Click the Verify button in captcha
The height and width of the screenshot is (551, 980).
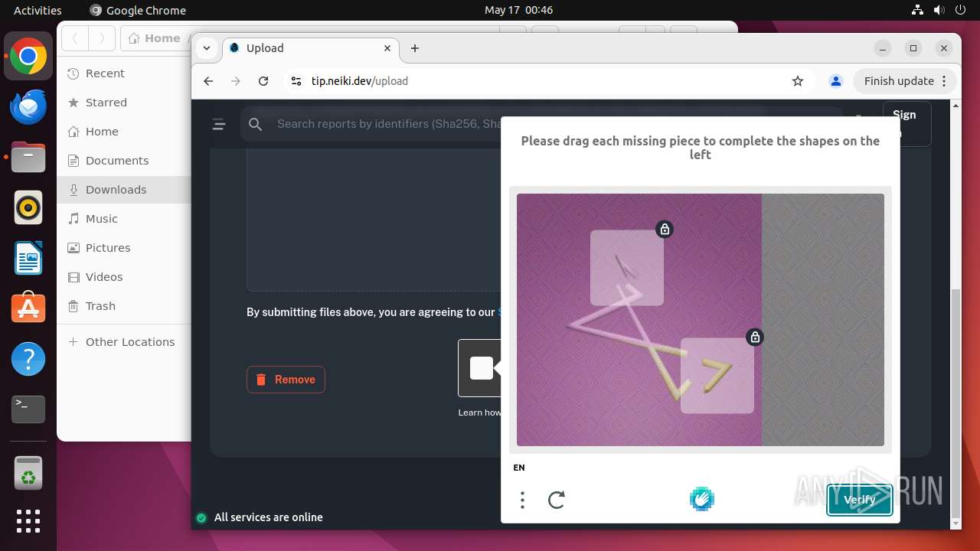(x=860, y=500)
